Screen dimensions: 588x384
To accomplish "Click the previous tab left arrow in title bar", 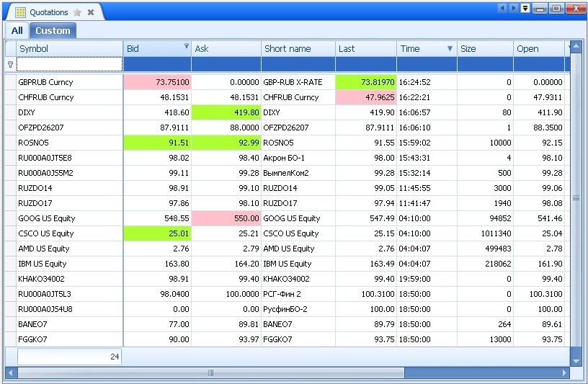I will 503,8.
